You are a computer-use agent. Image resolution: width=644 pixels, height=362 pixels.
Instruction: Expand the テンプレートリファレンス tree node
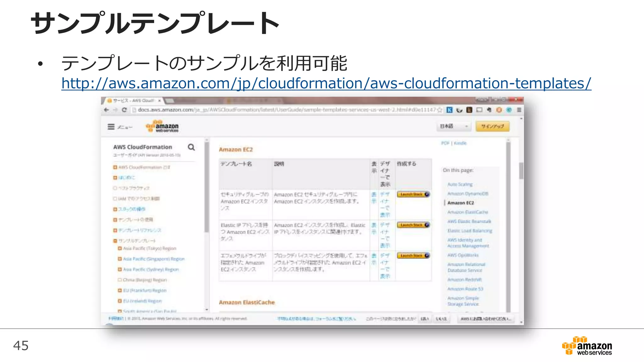(x=115, y=230)
